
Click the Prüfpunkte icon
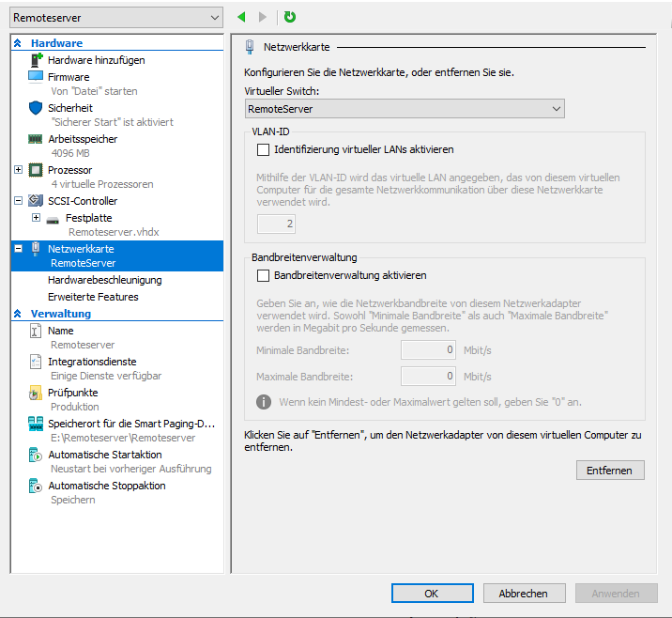click(x=35, y=393)
